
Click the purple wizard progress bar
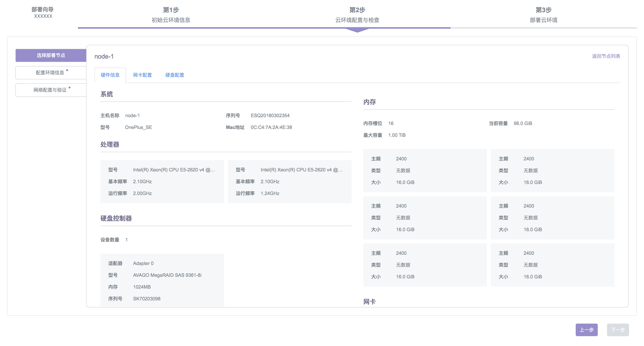point(264,28)
